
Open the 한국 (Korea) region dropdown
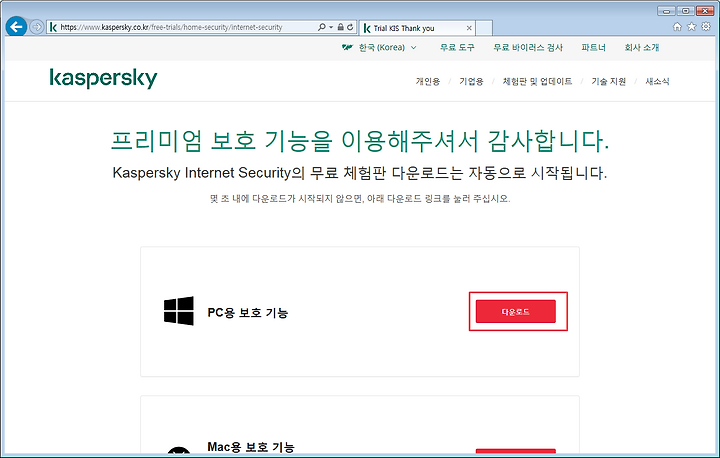(388, 47)
